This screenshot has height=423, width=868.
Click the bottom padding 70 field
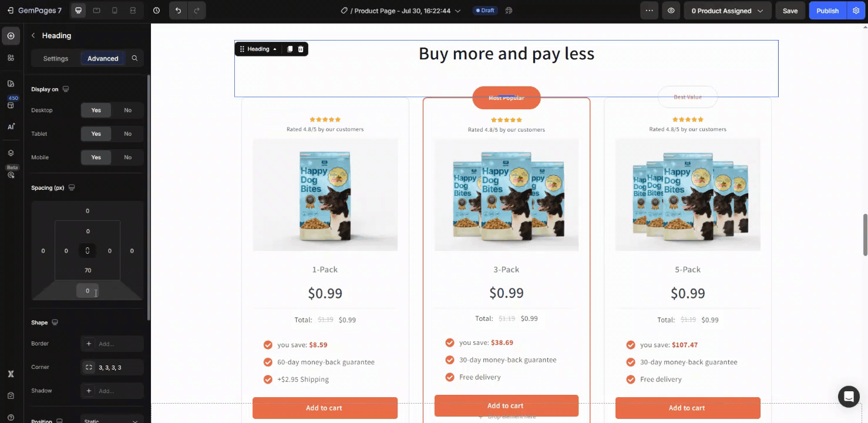(x=88, y=270)
